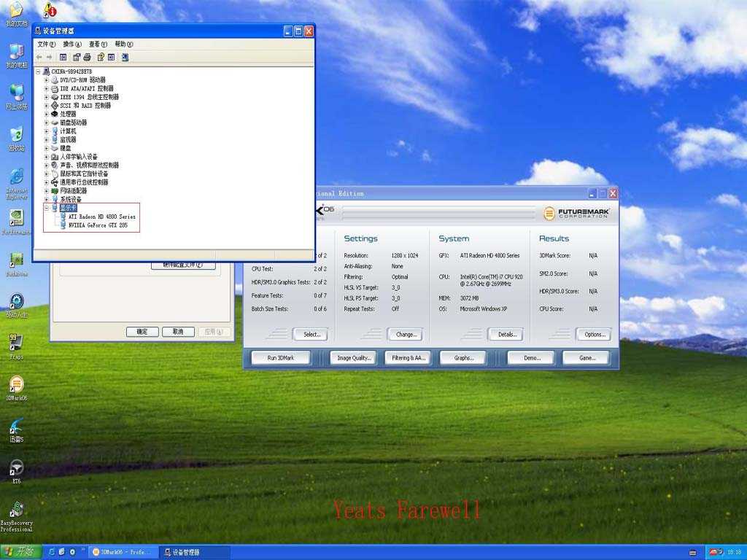Open the 操作(A) menu in Device Manager
The image size is (747, 560).
coord(72,44)
